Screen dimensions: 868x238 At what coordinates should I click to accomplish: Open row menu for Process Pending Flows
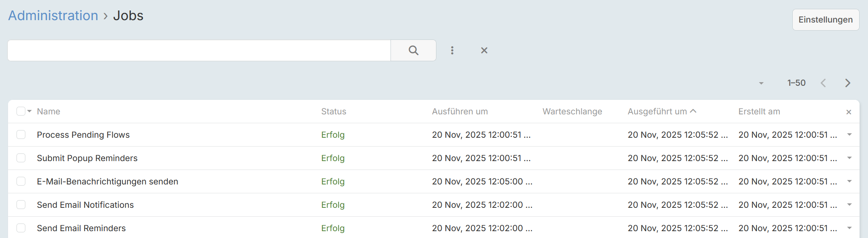(849, 135)
